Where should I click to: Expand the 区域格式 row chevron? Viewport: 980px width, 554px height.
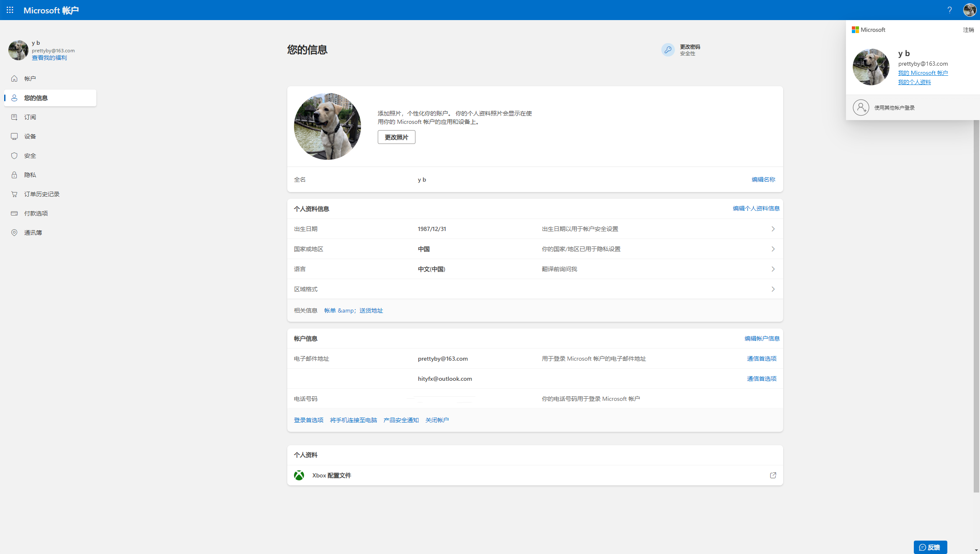tap(773, 289)
